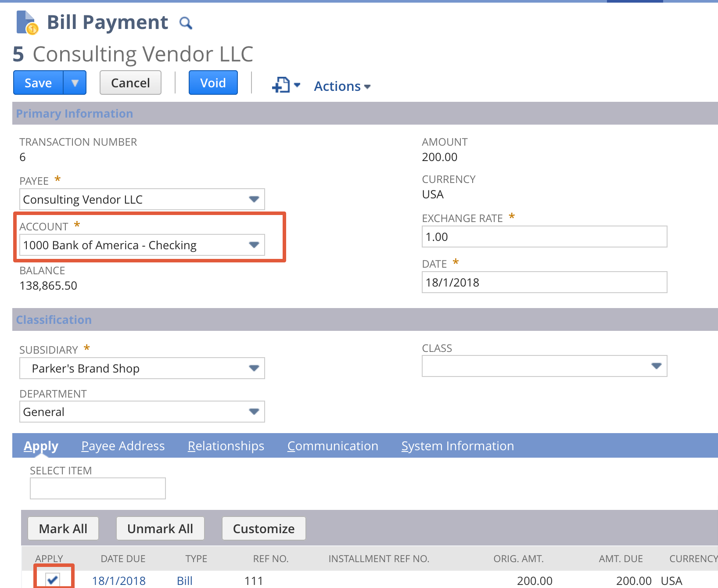718x588 pixels.
Task: Expand the Save button arrow options
Action: [x=75, y=82]
